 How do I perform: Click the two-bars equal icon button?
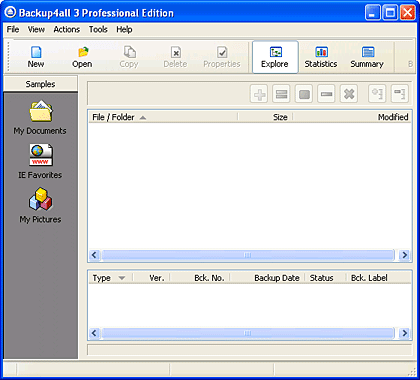tap(281, 94)
